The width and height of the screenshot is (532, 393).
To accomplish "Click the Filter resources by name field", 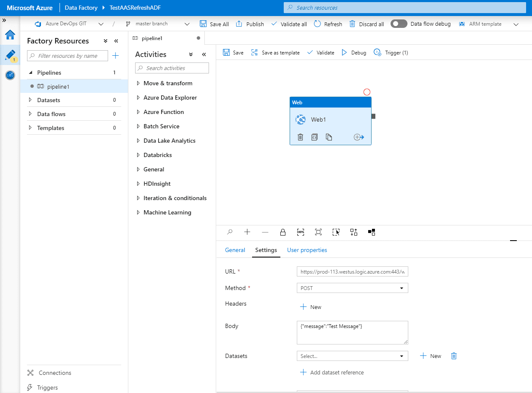I will (x=68, y=56).
